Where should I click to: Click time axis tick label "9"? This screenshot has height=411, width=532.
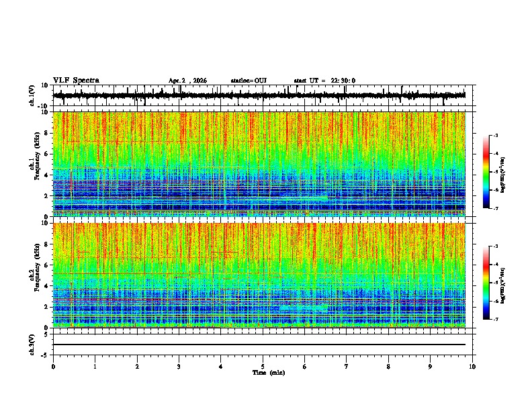point(430,367)
